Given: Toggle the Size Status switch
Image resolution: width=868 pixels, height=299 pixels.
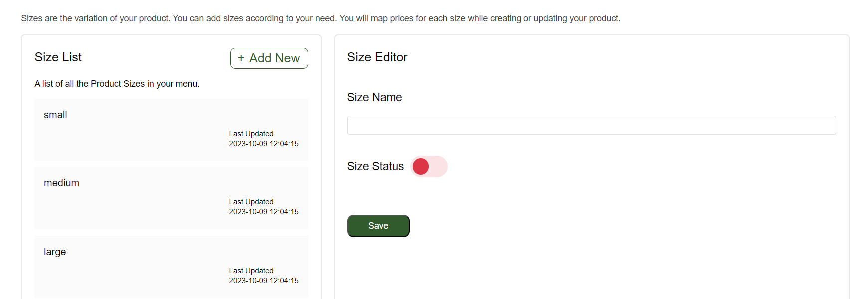Looking at the screenshot, I should click(x=429, y=166).
